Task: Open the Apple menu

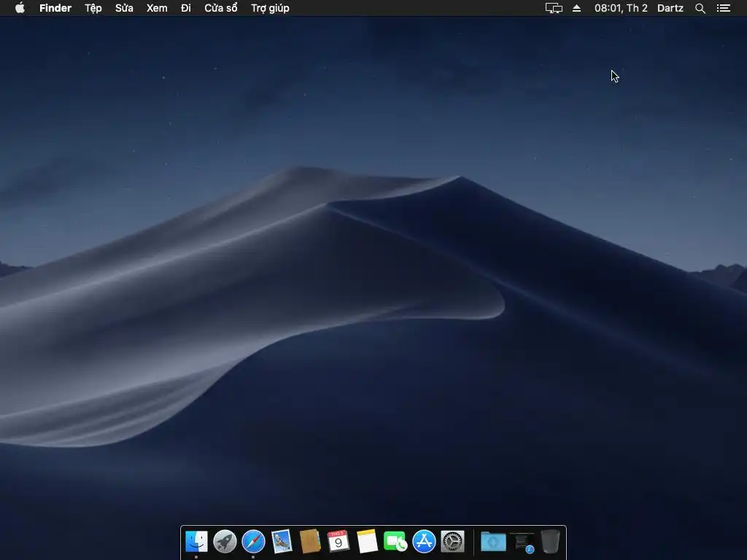Action: click(20, 8)
